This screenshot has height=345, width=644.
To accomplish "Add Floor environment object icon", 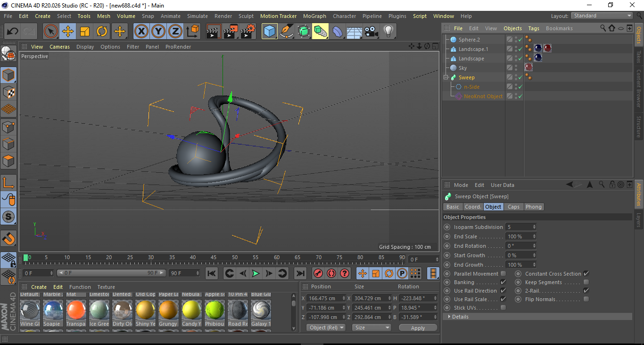I will (x=355, y=32).
